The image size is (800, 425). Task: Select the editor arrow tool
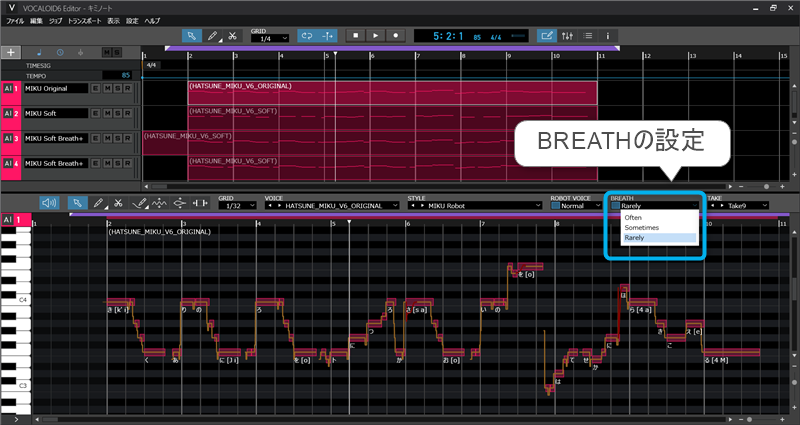click(x=78, y=203)
